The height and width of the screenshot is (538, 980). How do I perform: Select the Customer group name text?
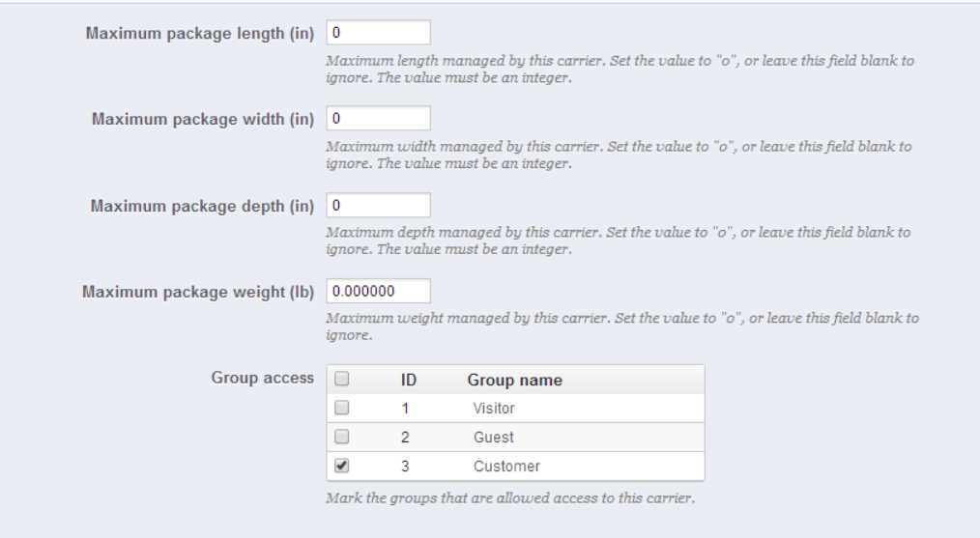point(506,467)
